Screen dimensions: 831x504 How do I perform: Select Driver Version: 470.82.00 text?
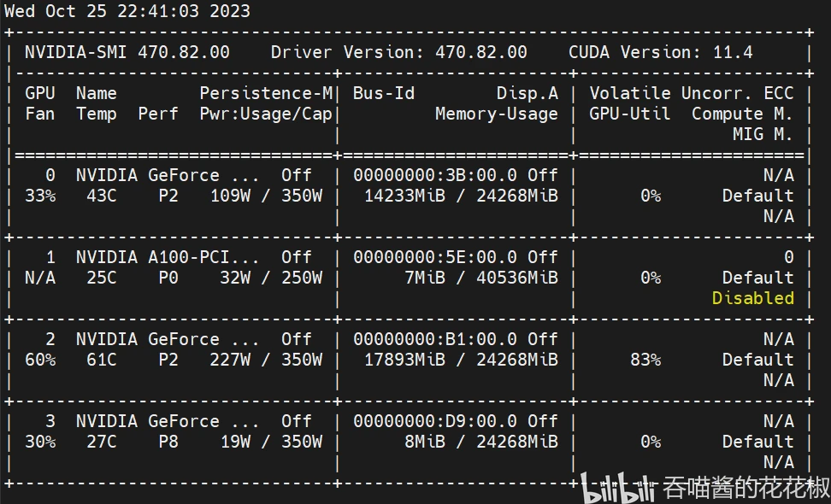(x=399, y=52)
